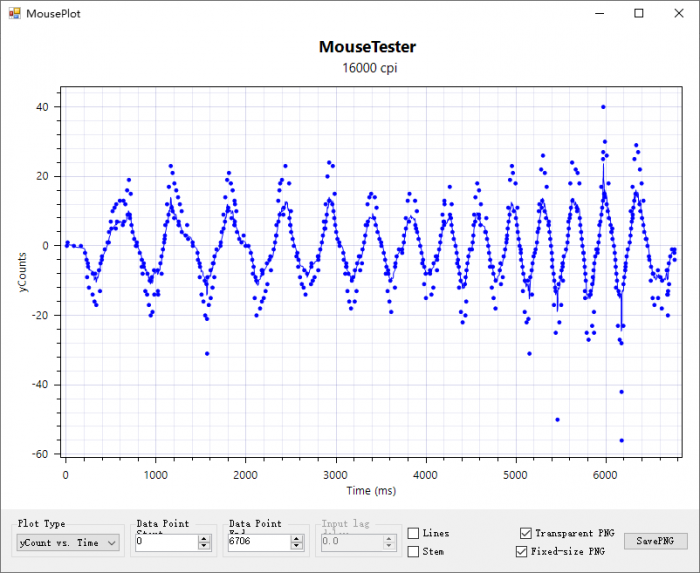Screen dimensions: 700x573
Task: Click the 16000 cpi subtitle text
Action: (369, 68)
